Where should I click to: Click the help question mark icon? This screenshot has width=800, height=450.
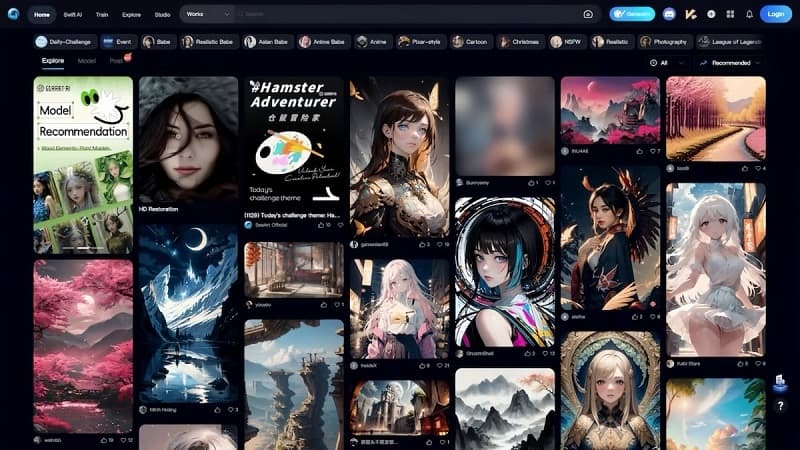coord(780,406)
